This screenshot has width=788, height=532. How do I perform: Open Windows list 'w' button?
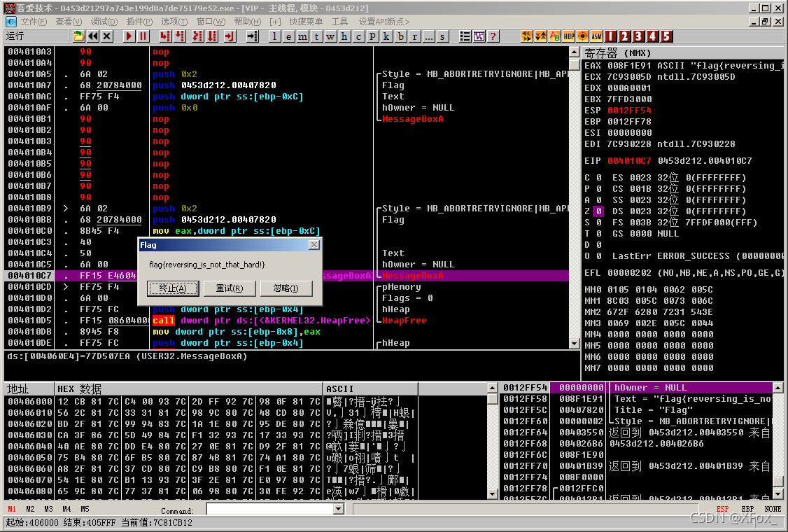coord(330,36)
